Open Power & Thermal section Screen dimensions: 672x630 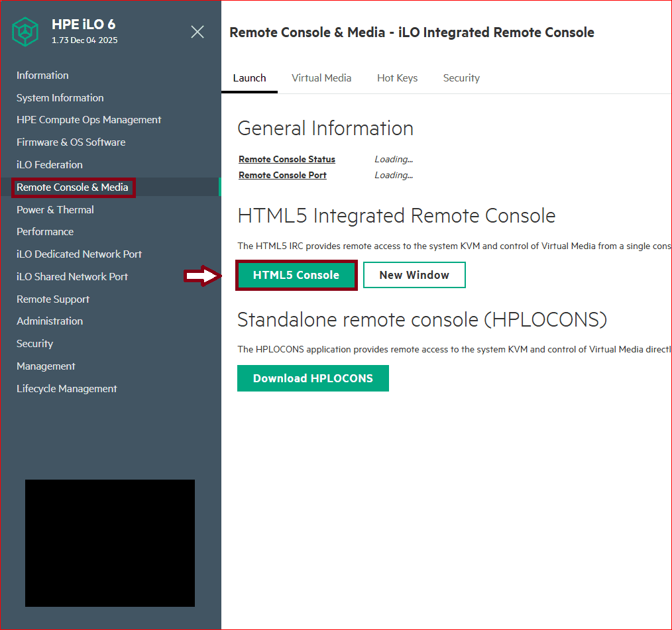[x=55, y=209]
